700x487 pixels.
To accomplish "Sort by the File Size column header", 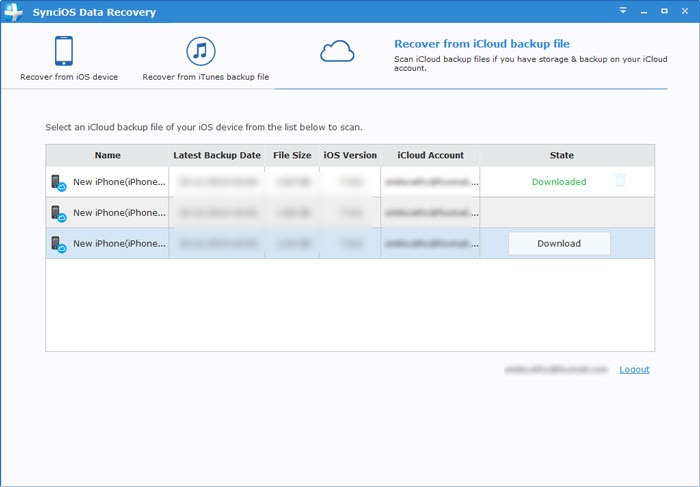I will [292, 155].
